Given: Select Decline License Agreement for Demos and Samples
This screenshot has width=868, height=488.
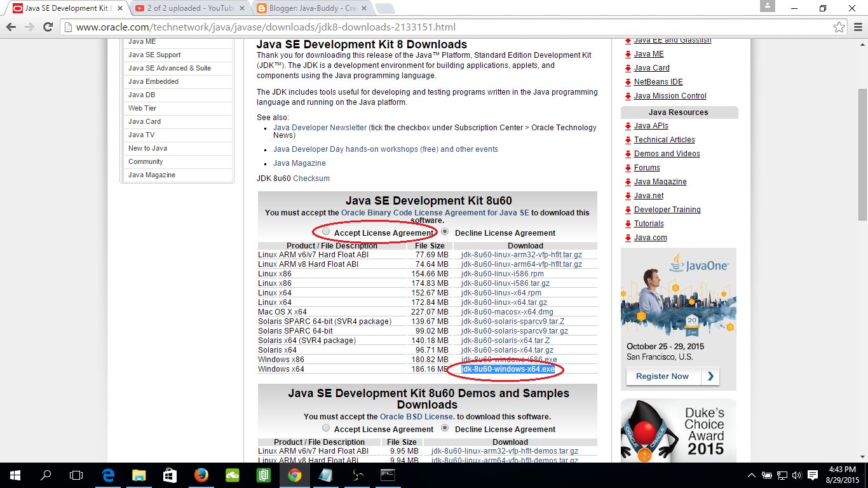Looking at the screenshot, I should coord(445,428).
